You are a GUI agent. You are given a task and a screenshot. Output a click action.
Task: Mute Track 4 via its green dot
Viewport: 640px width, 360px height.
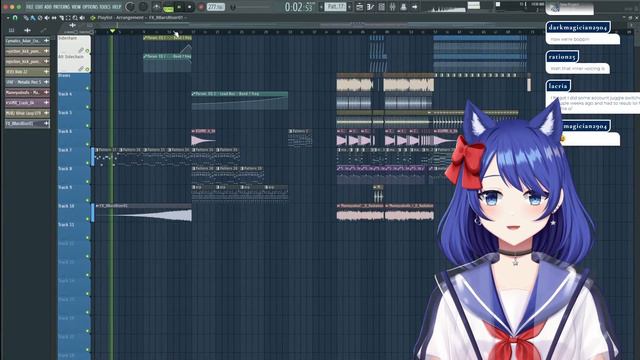coord(87,107)
